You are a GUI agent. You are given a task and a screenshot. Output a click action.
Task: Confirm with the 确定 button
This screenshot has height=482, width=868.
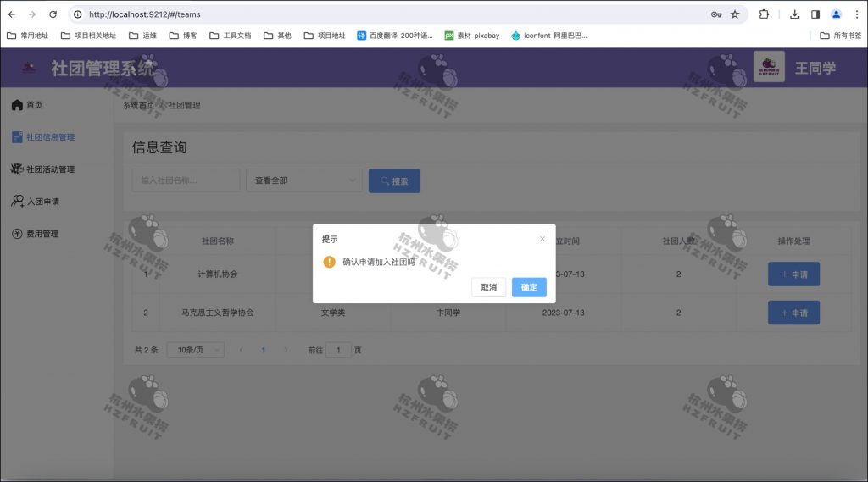pos(529,287)
